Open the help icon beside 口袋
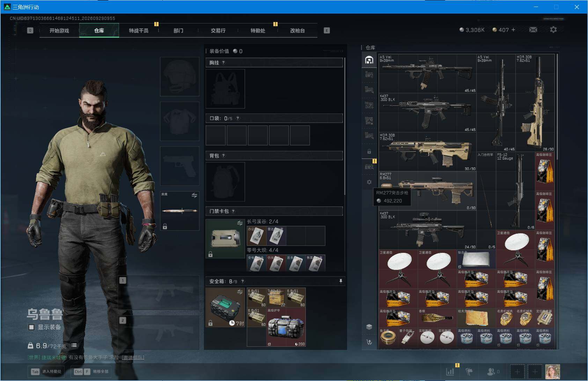Viewport: 588px width, 381px height. 238,118
